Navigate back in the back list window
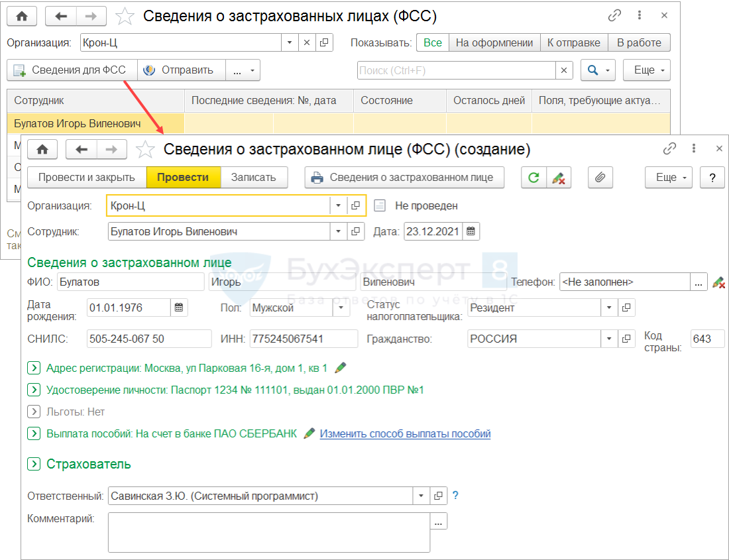729x560 pixels. coord(61,17)
